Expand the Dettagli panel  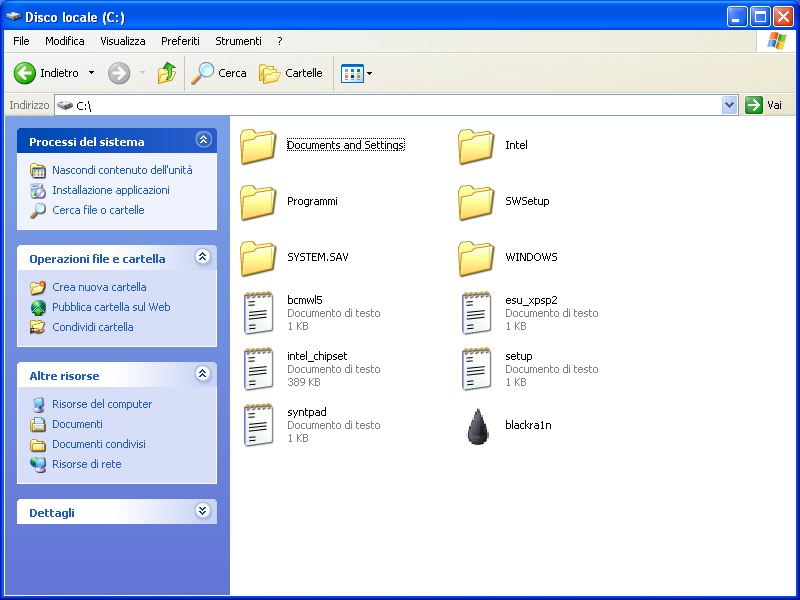(203, 510)
